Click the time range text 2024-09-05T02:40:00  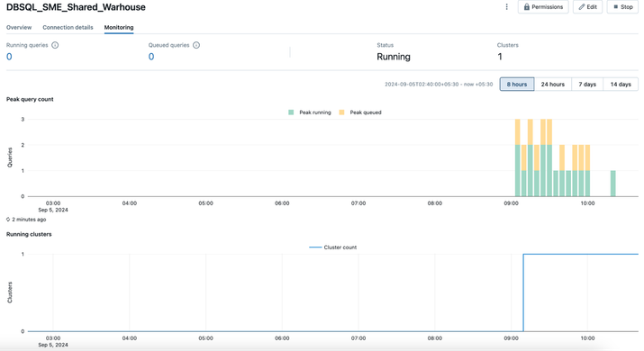pyautogui.click(x=439, y=85)
